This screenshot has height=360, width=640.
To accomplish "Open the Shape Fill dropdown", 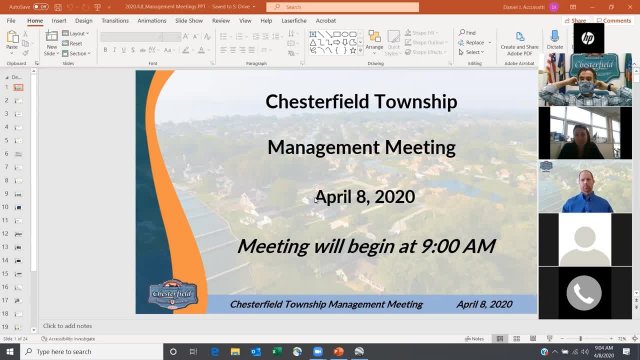I will point(422,33).
